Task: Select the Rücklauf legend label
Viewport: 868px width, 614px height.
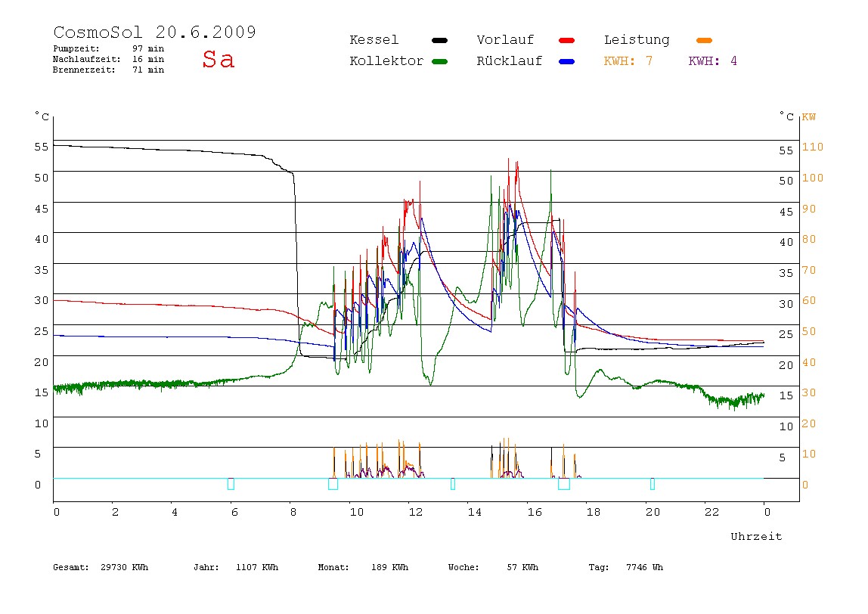Action: point(510,61)
